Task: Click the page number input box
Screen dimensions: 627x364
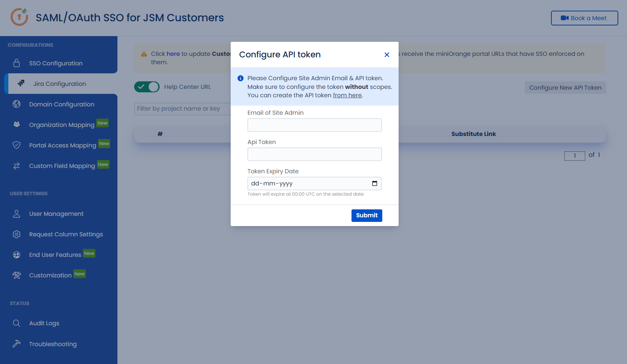Action: (575, 156)
